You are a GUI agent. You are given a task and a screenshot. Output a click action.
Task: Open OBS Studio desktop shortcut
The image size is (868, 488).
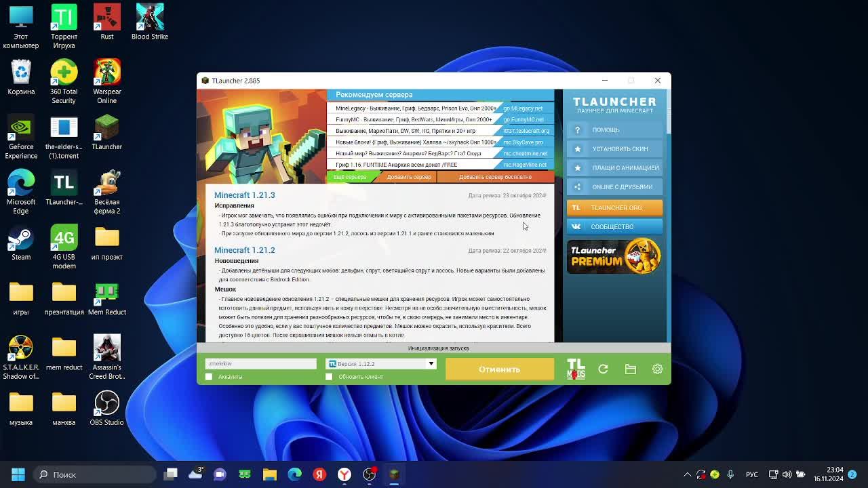coord(106,409)
